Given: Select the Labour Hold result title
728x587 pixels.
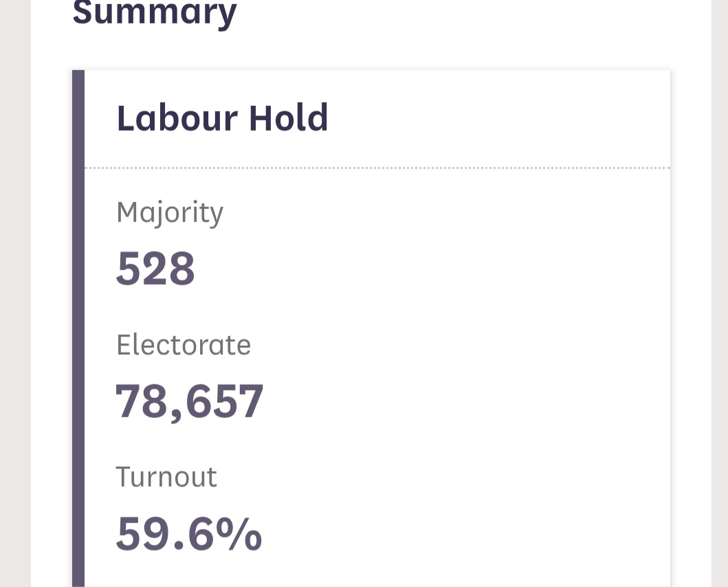Looking at the screenshot, I should pos(222,118).
